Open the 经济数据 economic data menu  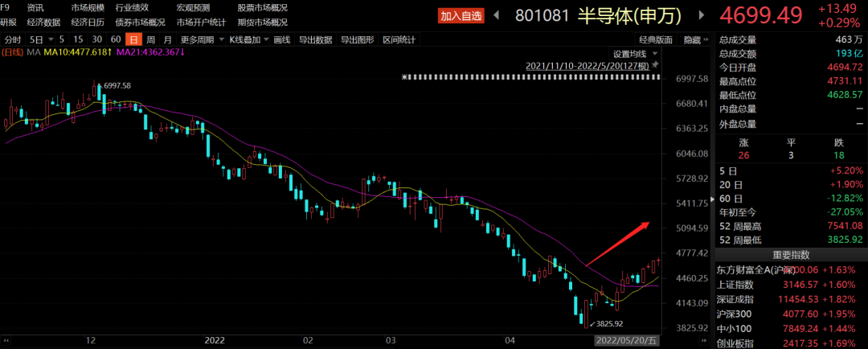(43, 23)
